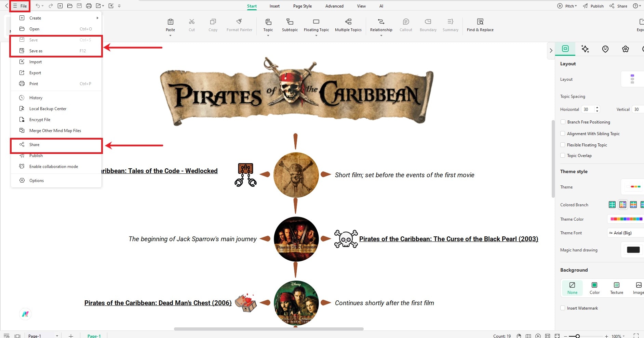Click the back arrow left of File
The image size is (644, 338).
click(6, 6)
